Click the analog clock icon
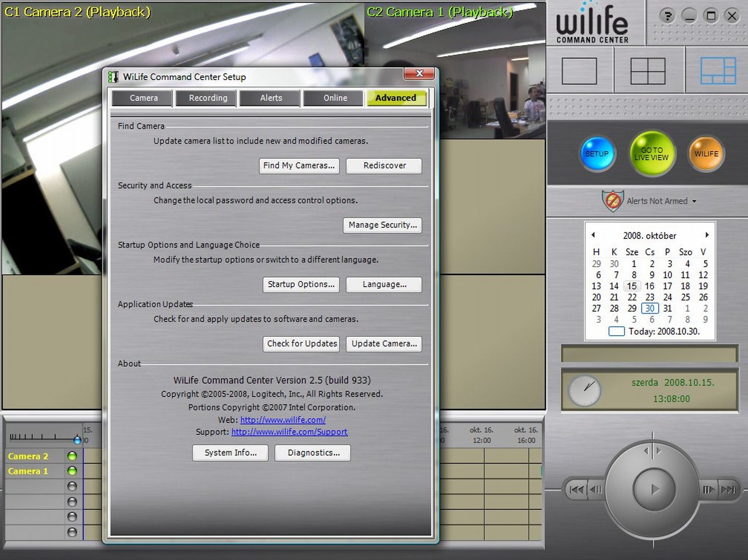Image resolution: width=748 pixels, height=560 pixels. [585, 391]
